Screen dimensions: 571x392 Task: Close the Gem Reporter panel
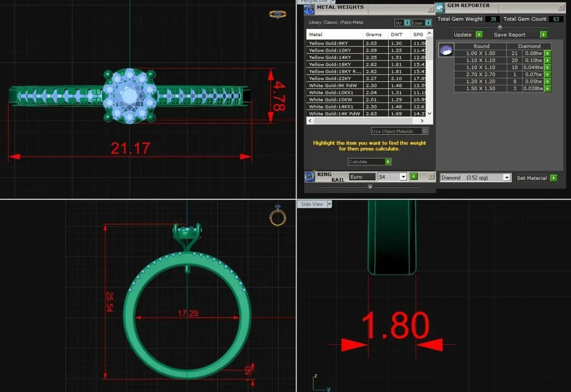[561, 7]
